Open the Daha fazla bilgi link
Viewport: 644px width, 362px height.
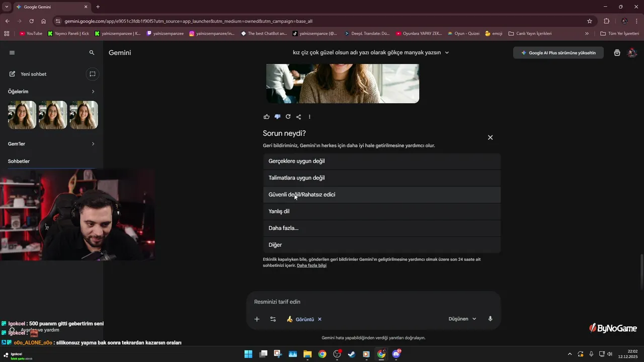pyautogui.click(x=311, y=265)
